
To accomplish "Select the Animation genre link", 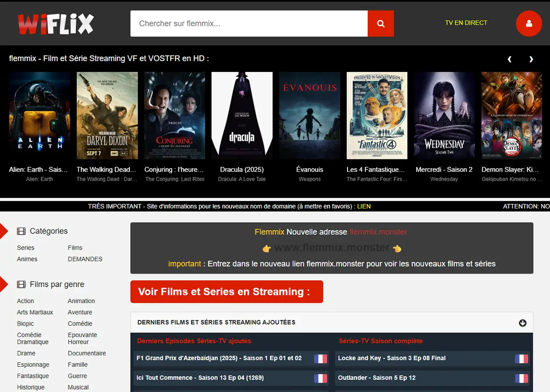I will (x=81, y=301).
